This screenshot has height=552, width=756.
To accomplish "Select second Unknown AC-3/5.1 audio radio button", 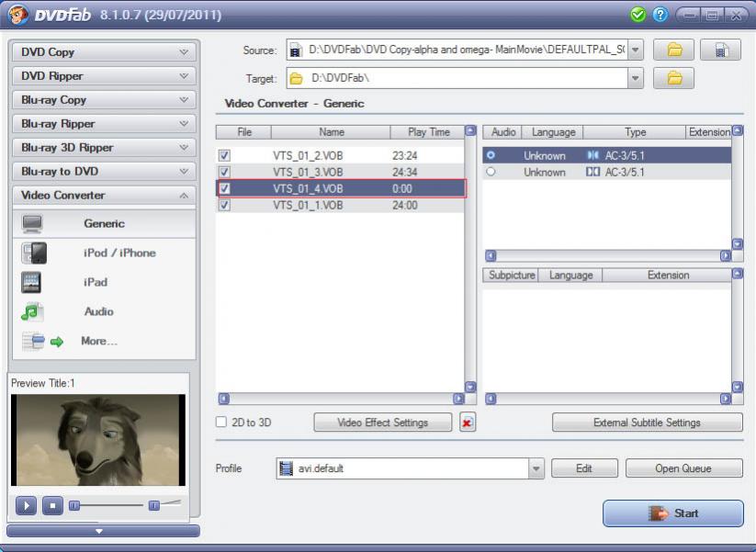I will coord(491,172).
